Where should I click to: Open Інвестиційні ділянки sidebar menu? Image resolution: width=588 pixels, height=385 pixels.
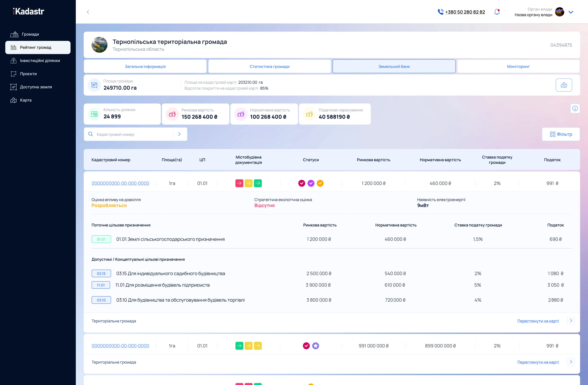pos(40,61)
